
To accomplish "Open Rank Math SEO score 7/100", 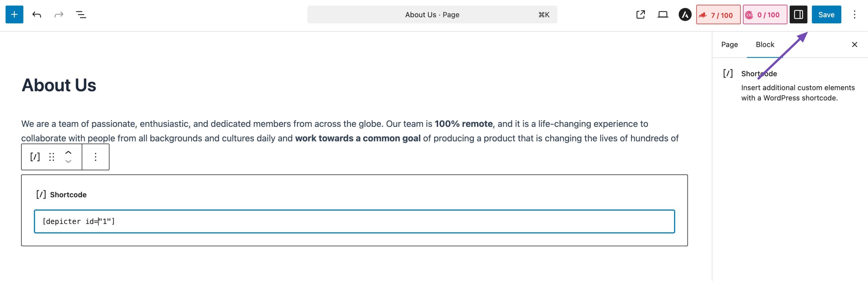I will tap(718, 15).
